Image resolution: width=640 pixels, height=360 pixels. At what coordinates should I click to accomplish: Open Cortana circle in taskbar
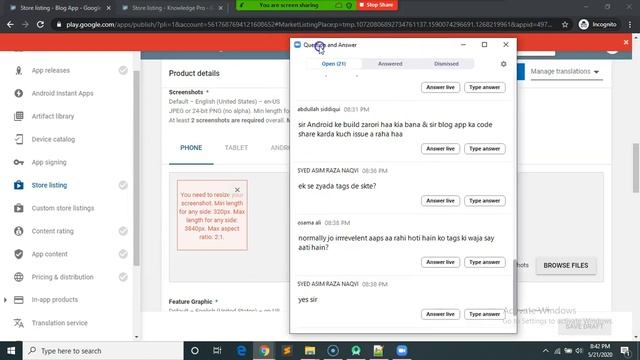pyautogui.click(x=195, y=351)
